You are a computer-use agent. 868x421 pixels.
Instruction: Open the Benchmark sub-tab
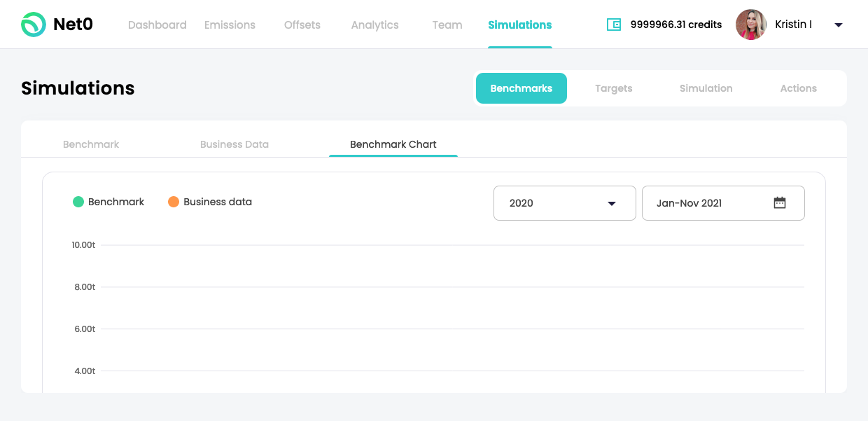91,144
